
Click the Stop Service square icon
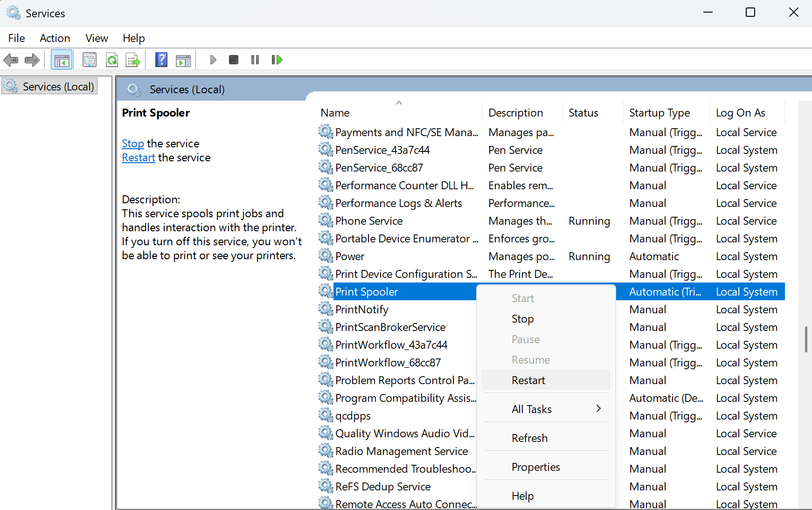[234, 60]
